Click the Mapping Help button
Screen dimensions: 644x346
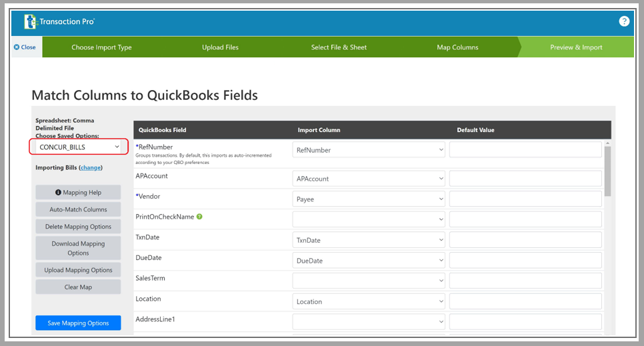pos(78,192)
